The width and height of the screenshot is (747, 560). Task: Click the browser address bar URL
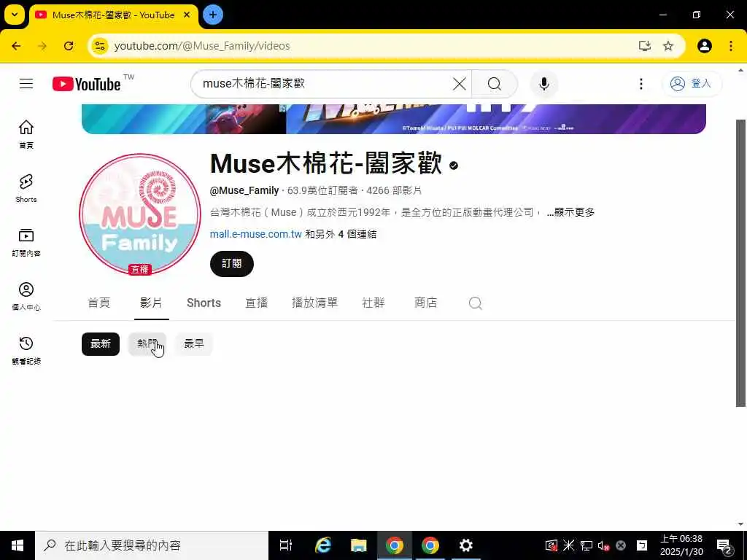(202, 46)
